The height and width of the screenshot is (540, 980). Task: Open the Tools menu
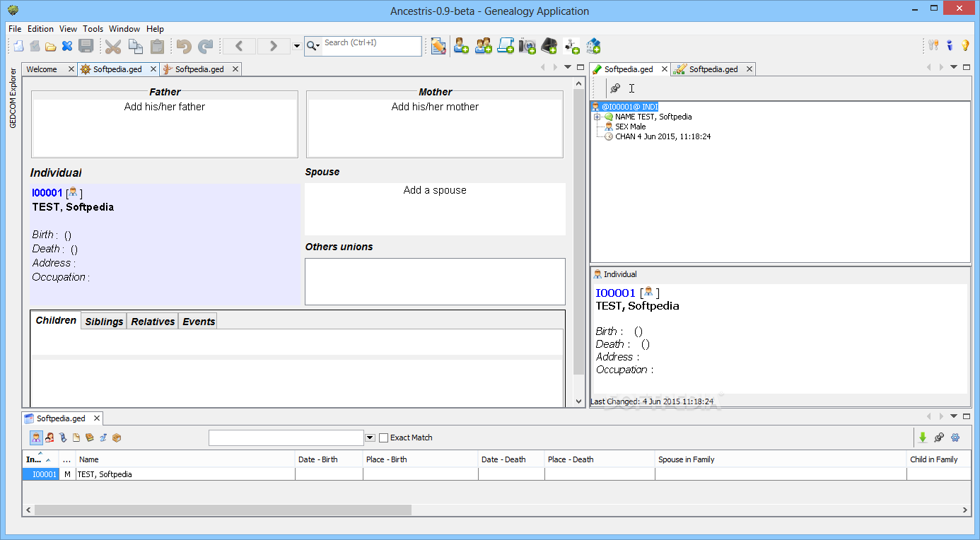93,29
